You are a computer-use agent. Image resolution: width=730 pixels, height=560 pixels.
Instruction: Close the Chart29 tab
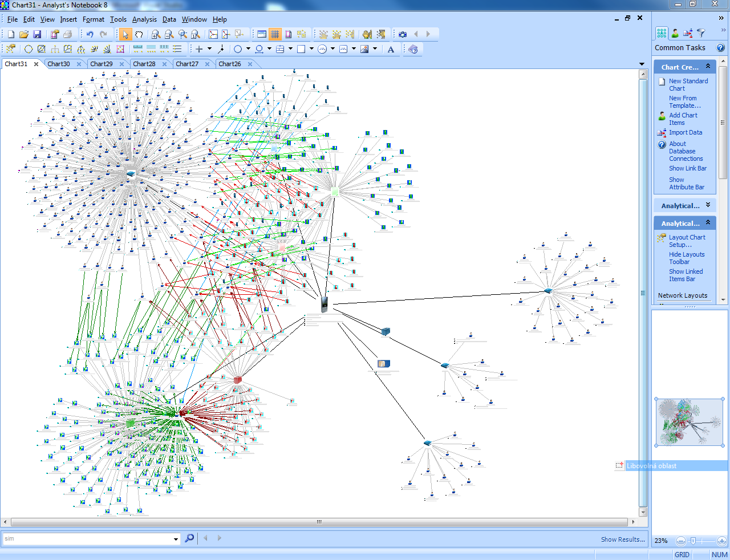point(121,64)
